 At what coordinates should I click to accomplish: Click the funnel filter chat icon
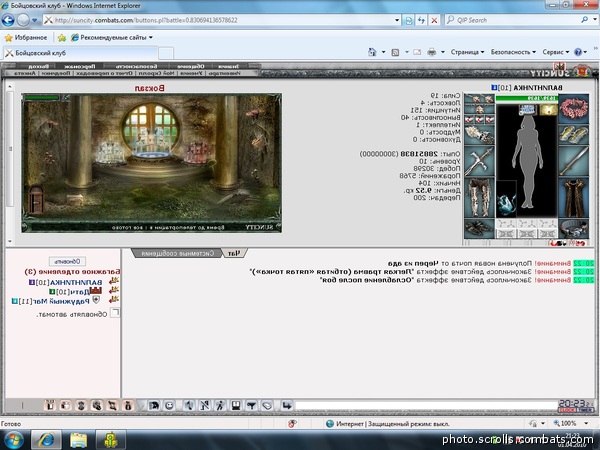[251, 405]
